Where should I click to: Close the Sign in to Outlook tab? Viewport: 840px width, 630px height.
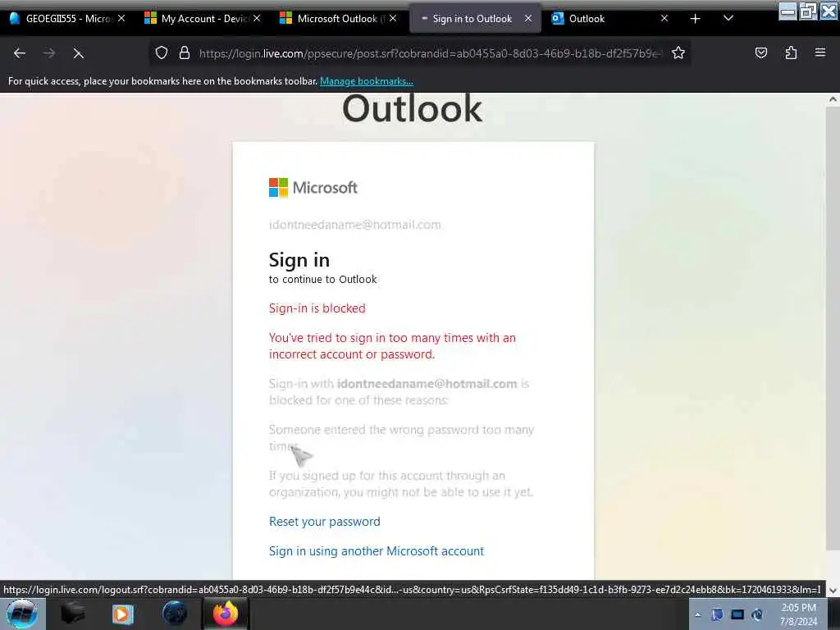click(528, 18)
